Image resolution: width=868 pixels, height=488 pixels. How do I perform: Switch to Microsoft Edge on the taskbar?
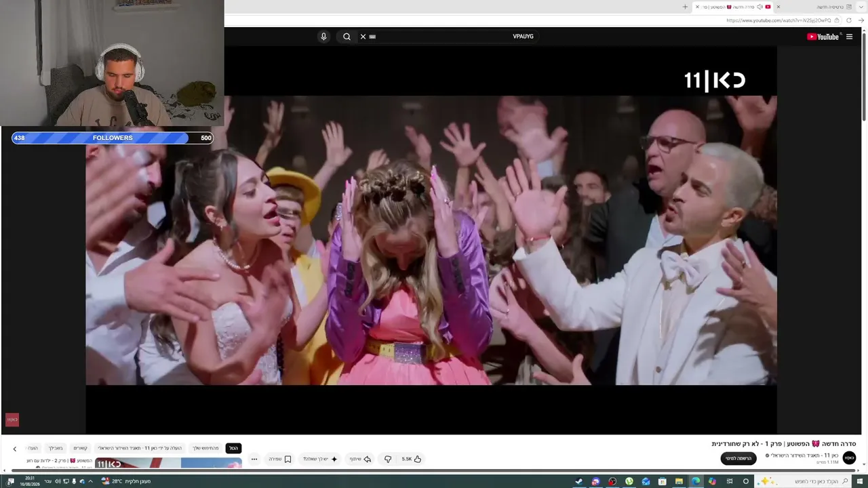pos(696,481)
